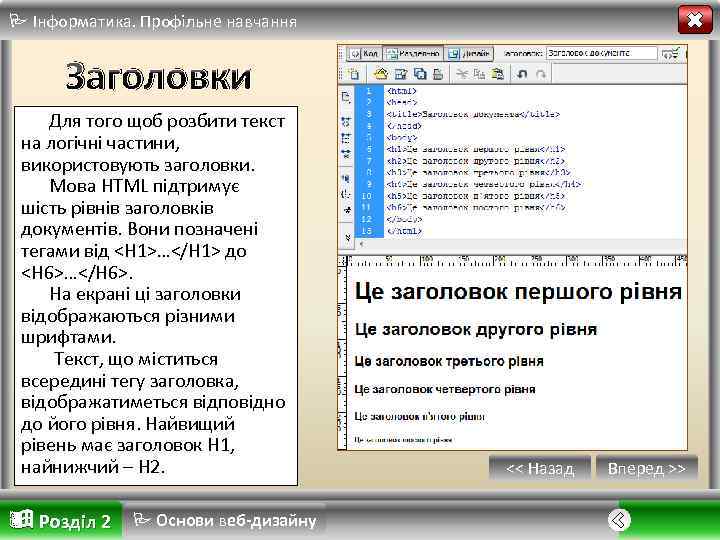Click the code line with <title> tag

(473, 114)
